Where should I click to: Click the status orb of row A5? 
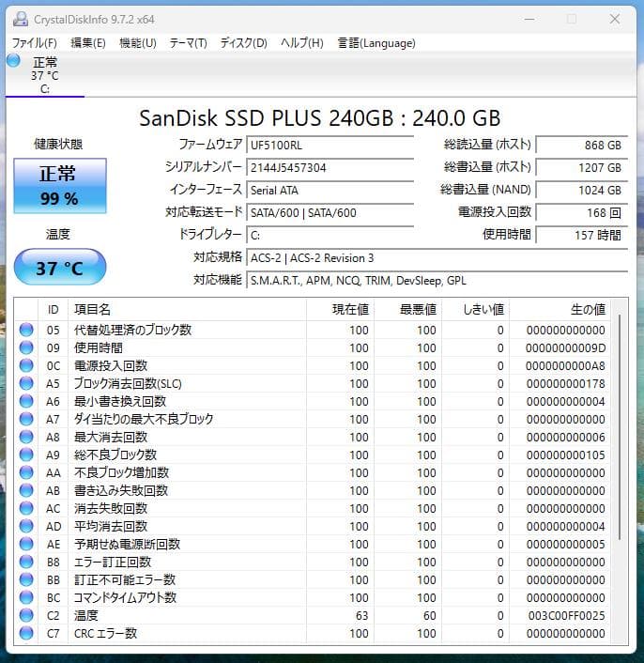click(26, 383)
